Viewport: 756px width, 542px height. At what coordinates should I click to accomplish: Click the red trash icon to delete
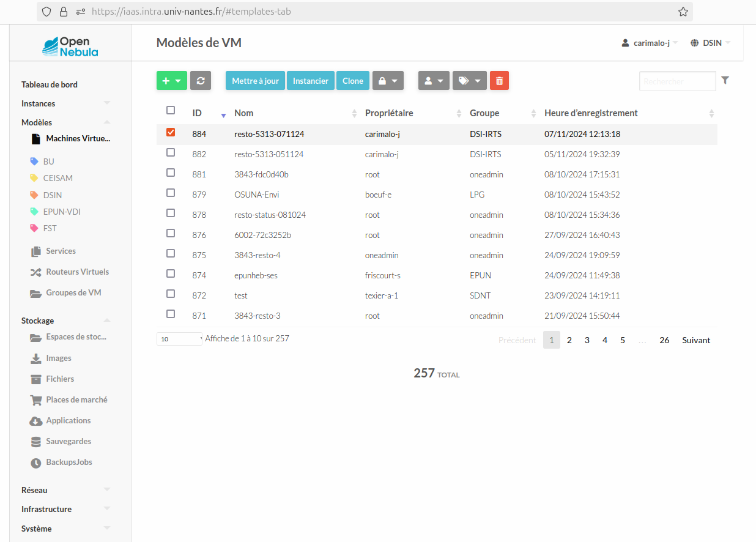499,80
